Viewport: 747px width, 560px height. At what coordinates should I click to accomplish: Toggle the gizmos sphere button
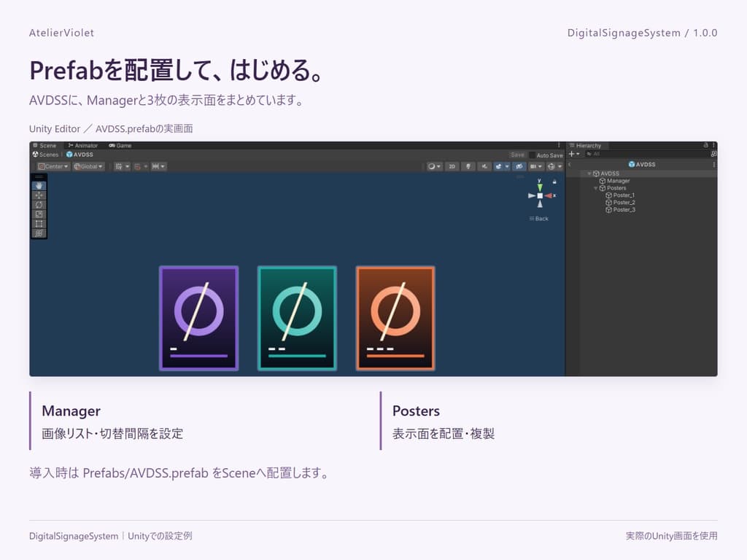tap(551, 166)
